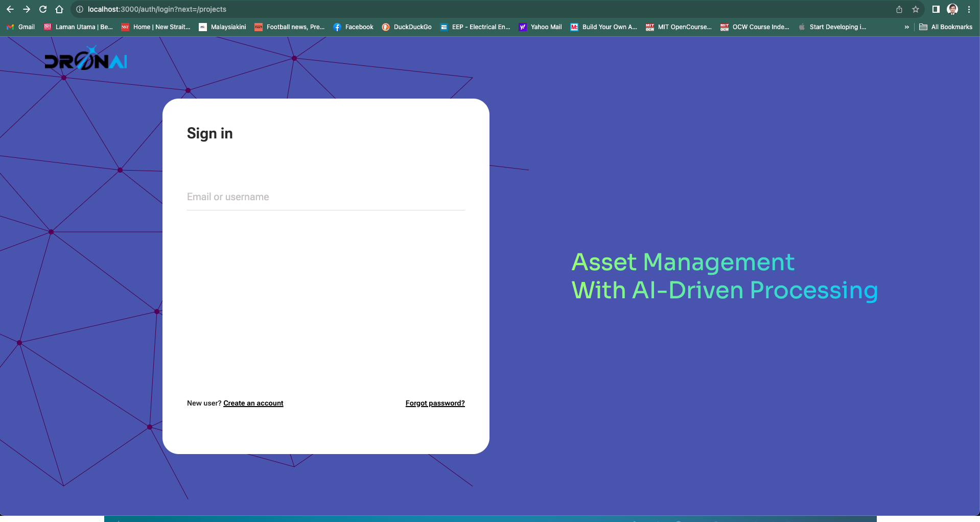Click the browser back arrow
The width and height of the screenshot is (980, 522).
pos(10,9)
